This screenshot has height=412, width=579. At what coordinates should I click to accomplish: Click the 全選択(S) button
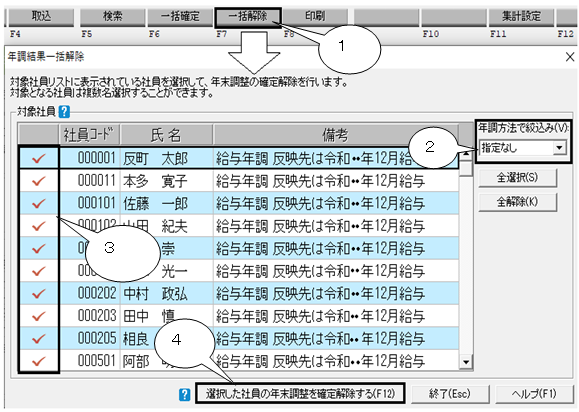coord(517,178)
